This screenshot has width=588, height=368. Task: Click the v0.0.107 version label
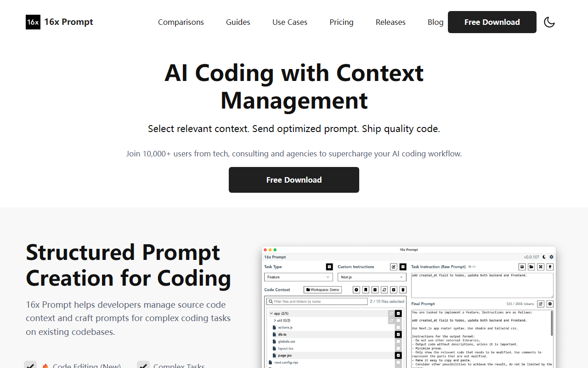click(532, 257)
